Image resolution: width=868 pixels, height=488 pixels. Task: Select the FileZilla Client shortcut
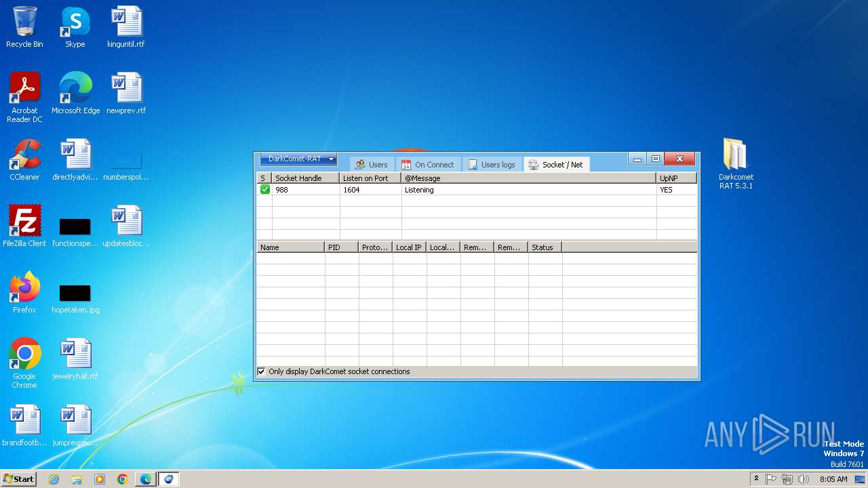click(x=24, y=226)
